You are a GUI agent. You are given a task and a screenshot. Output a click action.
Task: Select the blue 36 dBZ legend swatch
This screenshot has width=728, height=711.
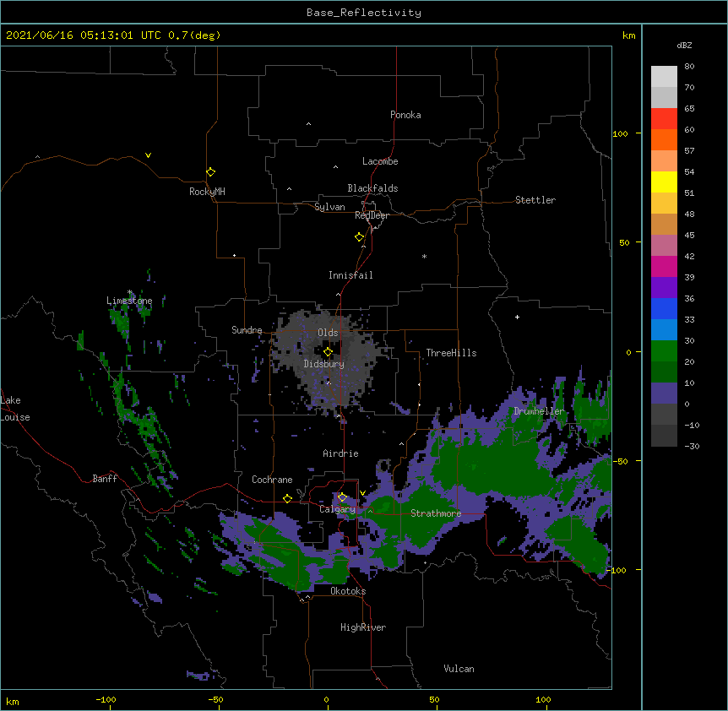coord(664,308)
